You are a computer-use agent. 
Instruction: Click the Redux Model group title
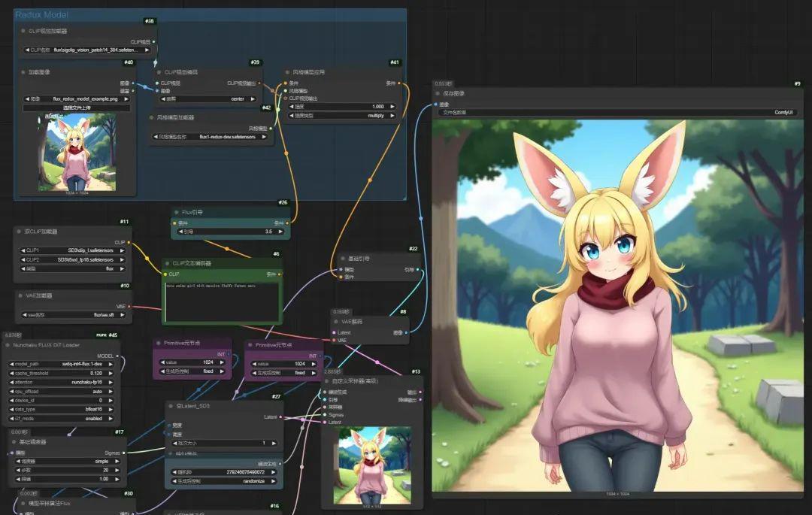(41, 14)
